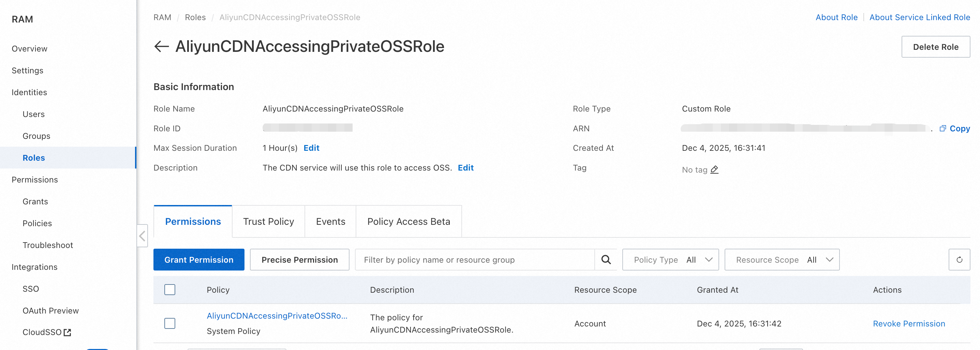Click the search magnifier icon in policy filter
The image size is (980, 350).
tap(606, 260)
